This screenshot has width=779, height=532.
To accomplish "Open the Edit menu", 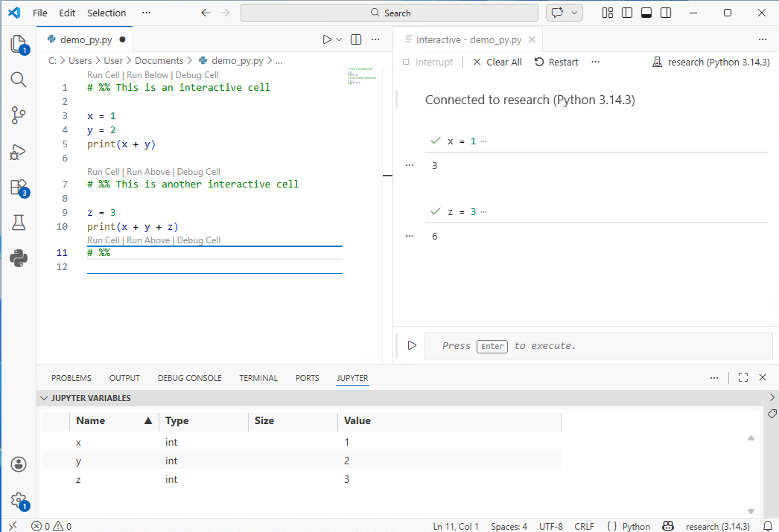I will [x=67, y=13].
